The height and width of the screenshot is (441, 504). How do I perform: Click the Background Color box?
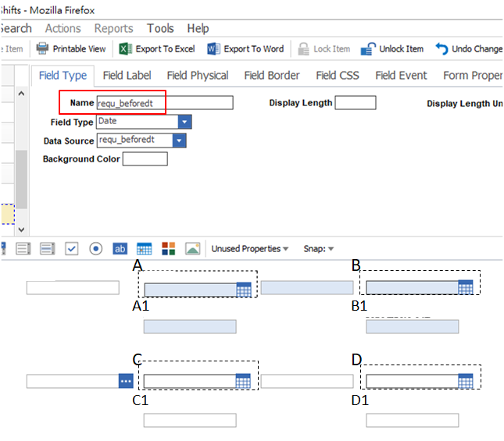pyautogui.click(x=145, y=159)
